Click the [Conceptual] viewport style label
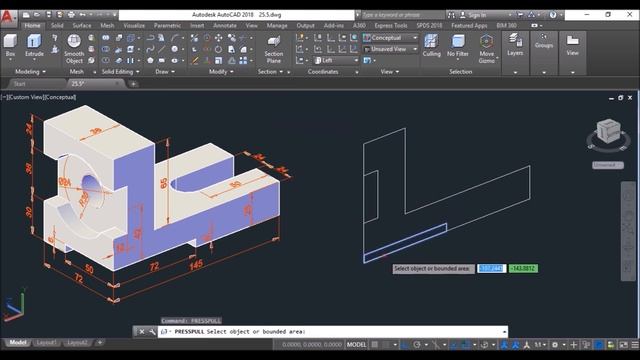Viewport: 640px width, 360px height. (x=60, y=97)
